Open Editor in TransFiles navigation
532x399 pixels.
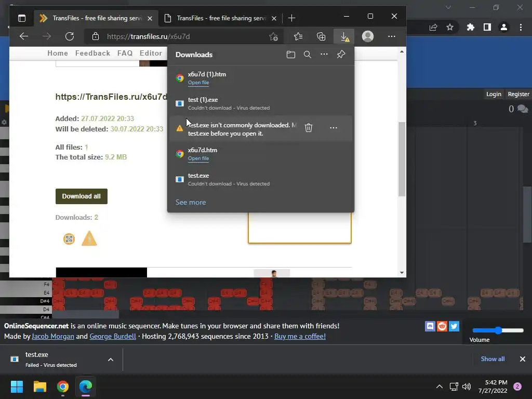tap(151, 54)
